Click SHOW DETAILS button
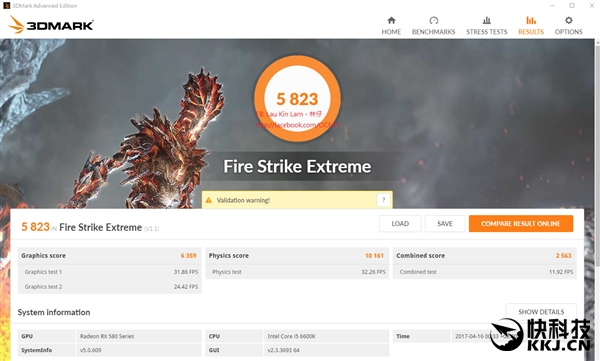The image size is (600, 361). click(541, 312)
